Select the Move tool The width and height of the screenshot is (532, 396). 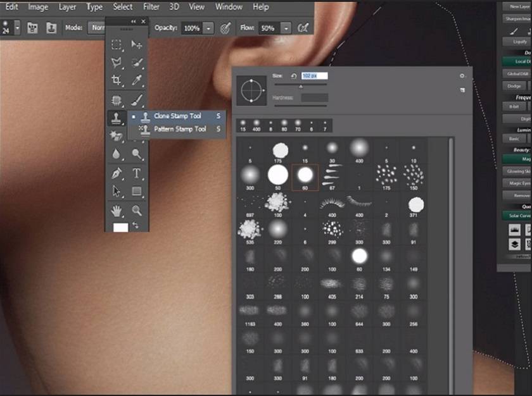coord(136,45)
